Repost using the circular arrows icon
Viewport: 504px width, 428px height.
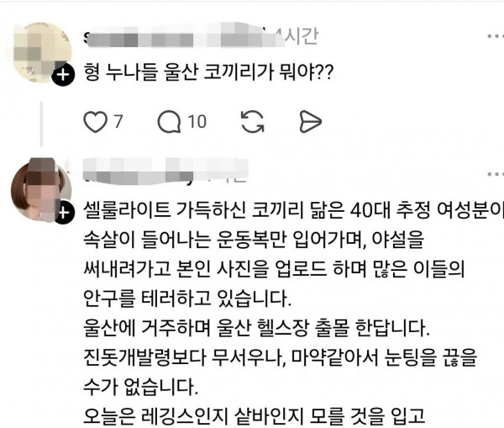pos(253,122)
